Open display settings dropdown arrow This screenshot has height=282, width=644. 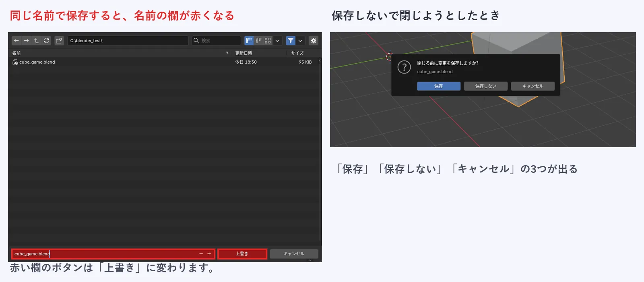[x=277, y=41]
